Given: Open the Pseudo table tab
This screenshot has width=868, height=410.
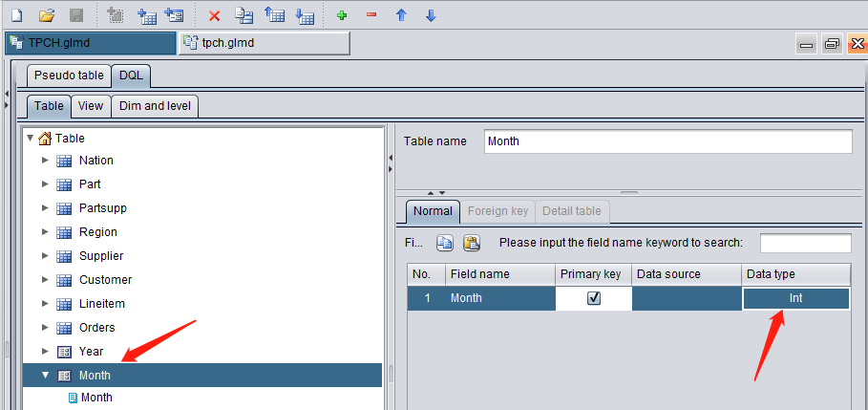Looking at the screenshot, I should point(69,76).
